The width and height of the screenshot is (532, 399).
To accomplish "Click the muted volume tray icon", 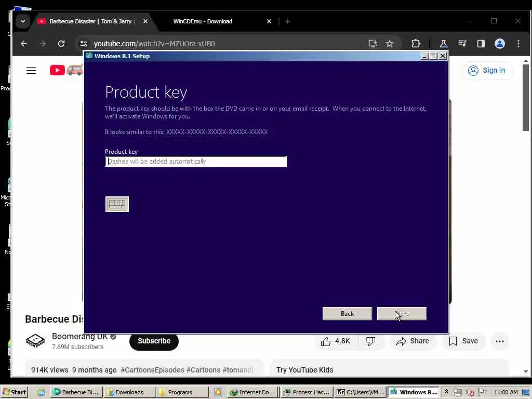I will 470,392.
